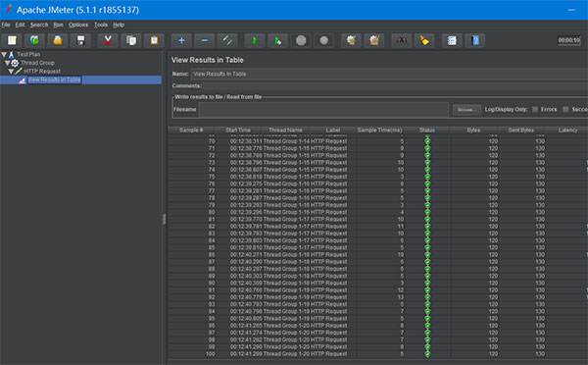This screenshot has width=588, height=365.
Task: Save the test plan with the floppy disk icon
Action: tap(80, 40)
